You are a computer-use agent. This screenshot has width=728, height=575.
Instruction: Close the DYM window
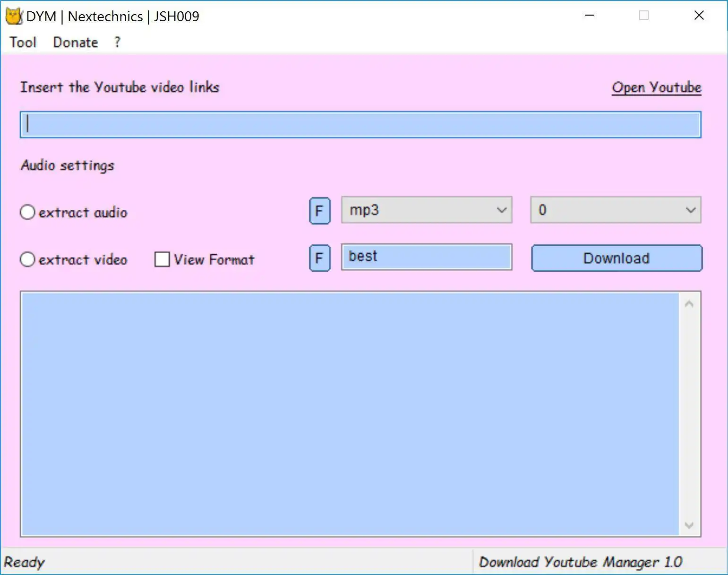click(699, 16)
